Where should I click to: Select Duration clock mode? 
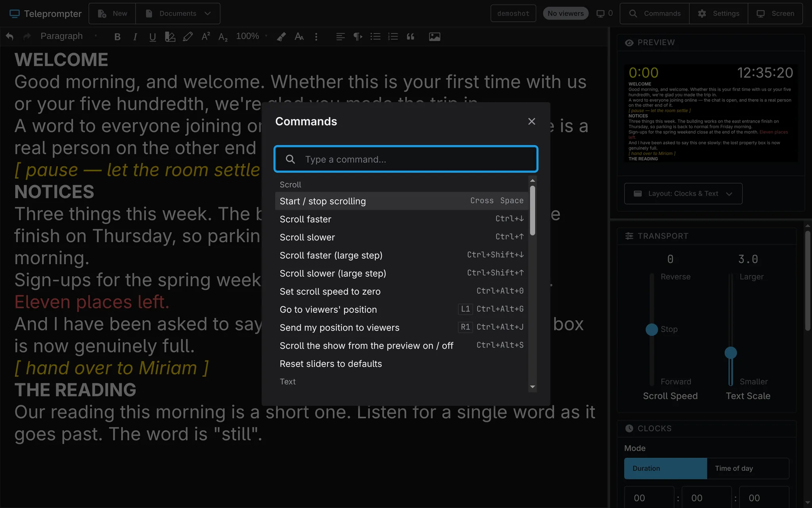(665, 468)
